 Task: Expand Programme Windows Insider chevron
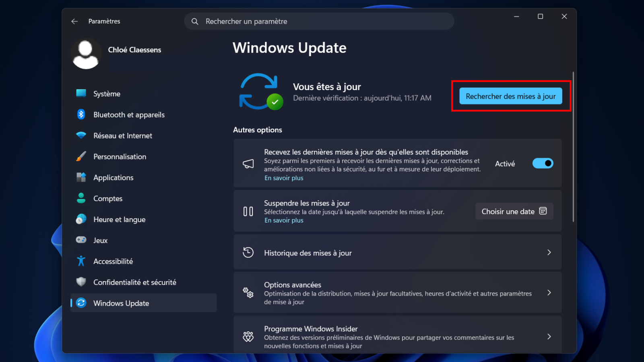tap(549, 337)
